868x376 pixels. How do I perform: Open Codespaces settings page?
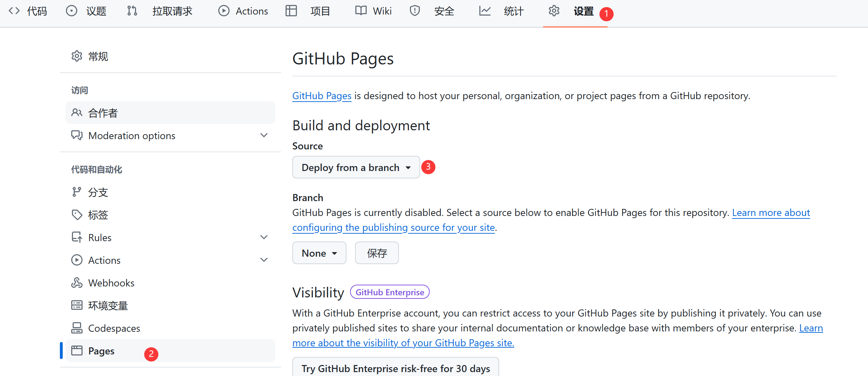pyautogui.click(x=170, y=328)
